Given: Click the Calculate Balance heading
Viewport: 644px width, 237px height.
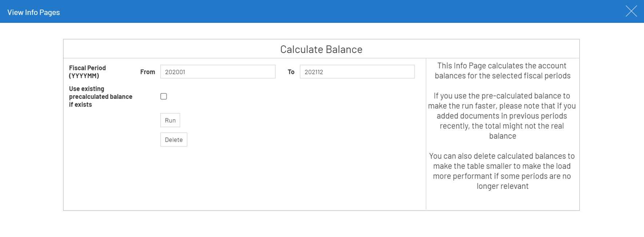Looking at the screenshot, I should pyautogui.click(x=321, y=49).
